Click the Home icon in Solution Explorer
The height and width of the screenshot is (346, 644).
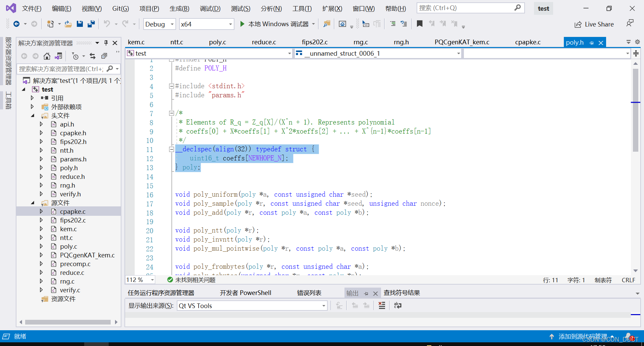(47, 56)
